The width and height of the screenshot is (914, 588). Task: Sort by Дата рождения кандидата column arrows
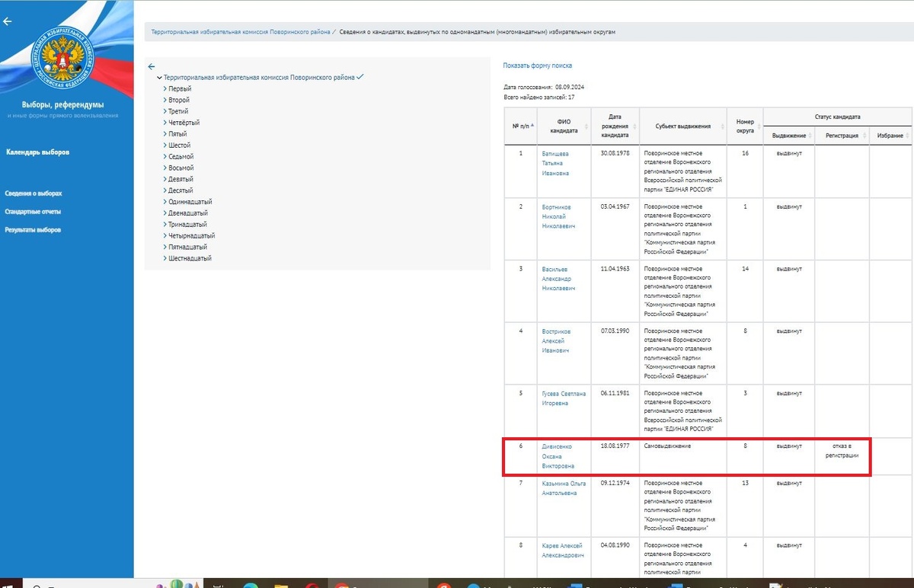(636, 126)
